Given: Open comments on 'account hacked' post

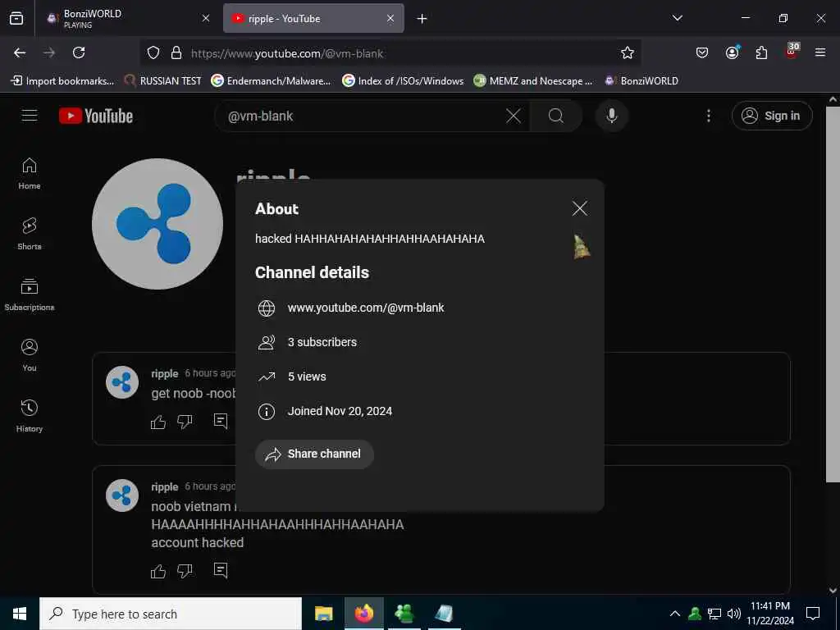Looking at the screenshot, I should point(221,571).
